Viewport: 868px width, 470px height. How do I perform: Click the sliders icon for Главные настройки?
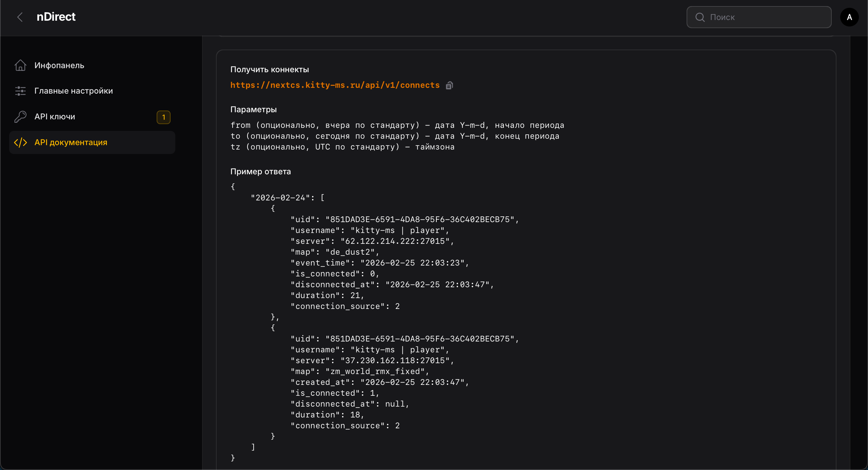20,91
